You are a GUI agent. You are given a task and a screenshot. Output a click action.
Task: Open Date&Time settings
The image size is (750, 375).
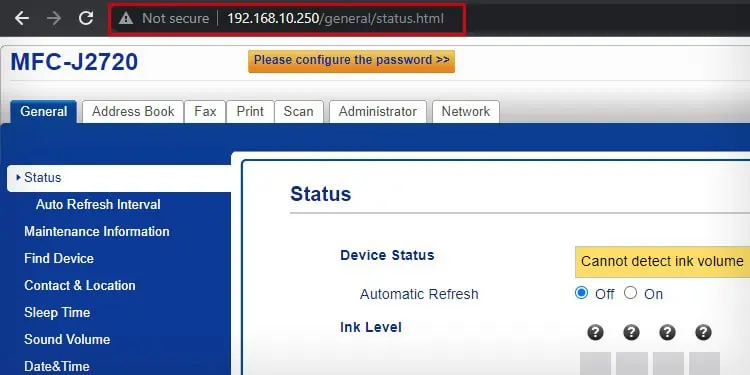tap(56, 366)
